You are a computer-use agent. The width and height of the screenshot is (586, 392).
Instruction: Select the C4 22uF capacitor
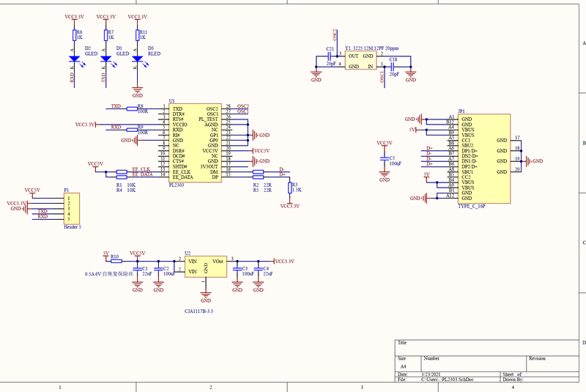coord(259,269)
